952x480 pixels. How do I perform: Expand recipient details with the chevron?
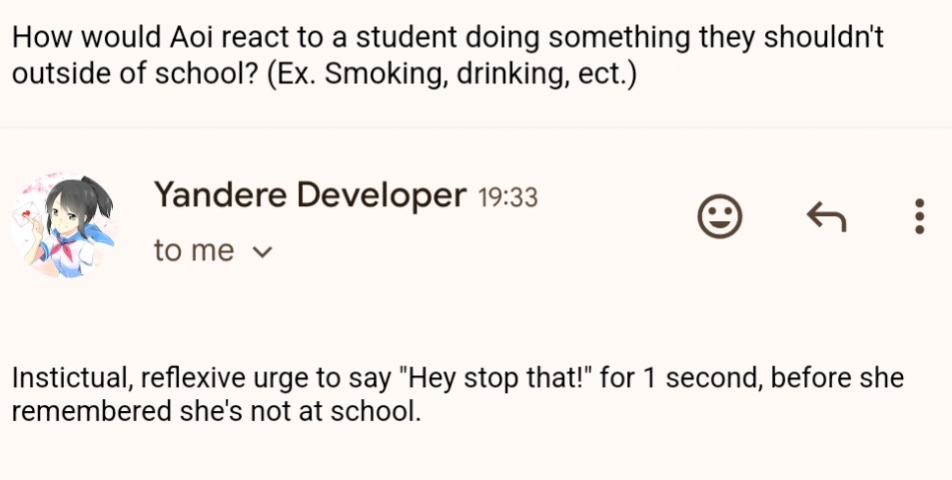pyautogui.click(x=264, y=252)
